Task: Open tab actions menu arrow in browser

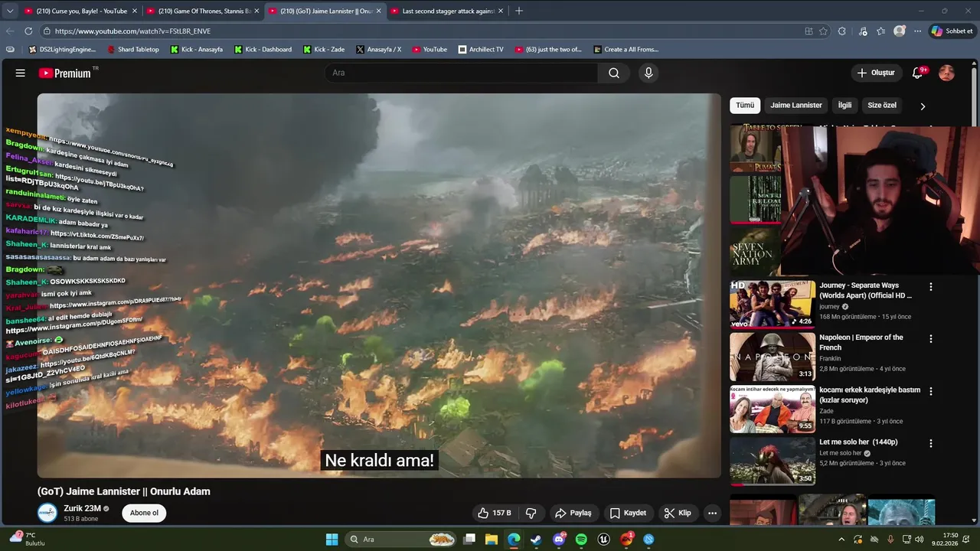Action: [10, 11]
